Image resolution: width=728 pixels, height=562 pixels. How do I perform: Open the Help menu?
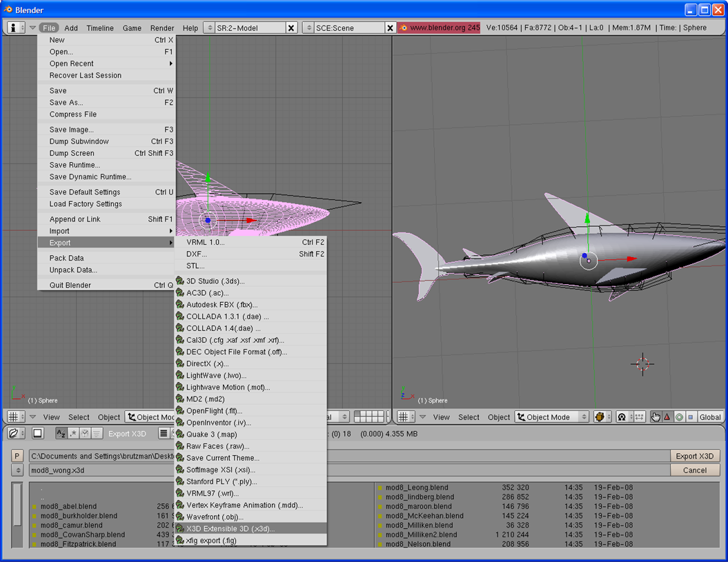click(x=190, y=28)
